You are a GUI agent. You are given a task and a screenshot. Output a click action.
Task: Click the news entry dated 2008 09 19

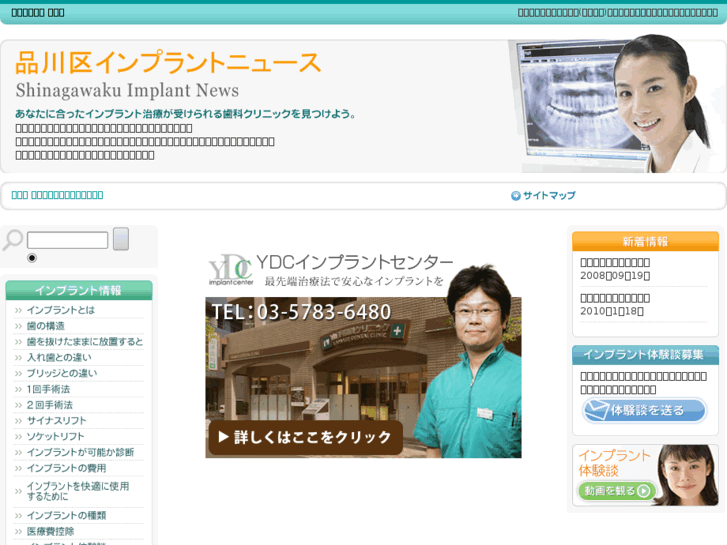pos(615,269)
